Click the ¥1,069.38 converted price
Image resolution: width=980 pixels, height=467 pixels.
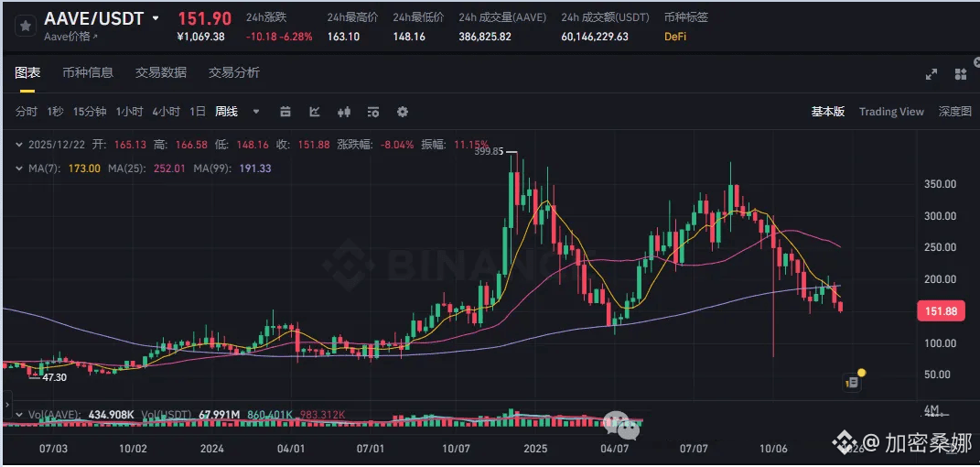coord(200,37)
